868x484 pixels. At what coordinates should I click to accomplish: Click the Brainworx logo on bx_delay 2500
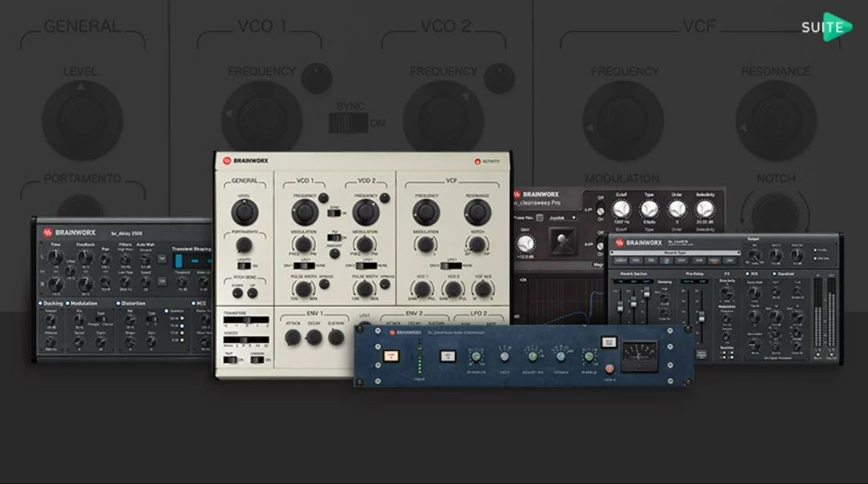tap(70, 232)
